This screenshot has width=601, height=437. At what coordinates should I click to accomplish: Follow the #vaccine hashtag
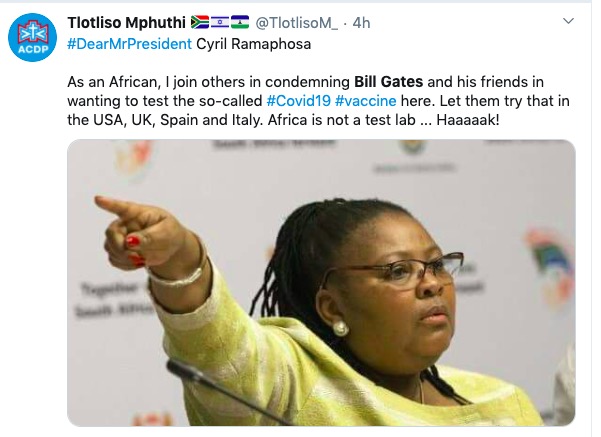365,101
